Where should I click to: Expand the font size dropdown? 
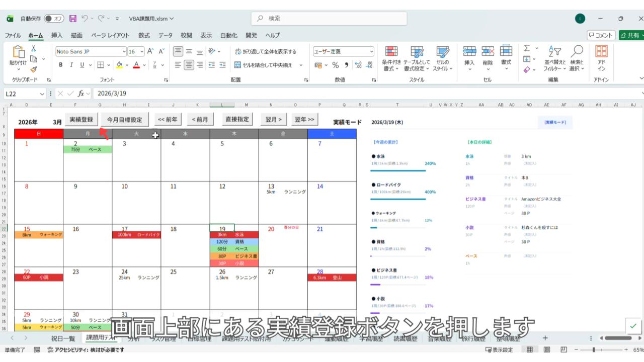click(x=142, y=51)
